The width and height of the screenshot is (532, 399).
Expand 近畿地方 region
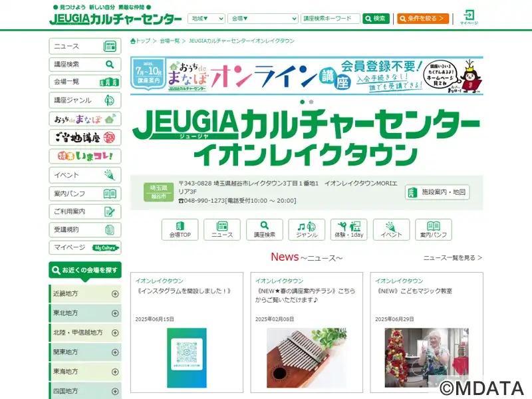(x=85, y=293)
